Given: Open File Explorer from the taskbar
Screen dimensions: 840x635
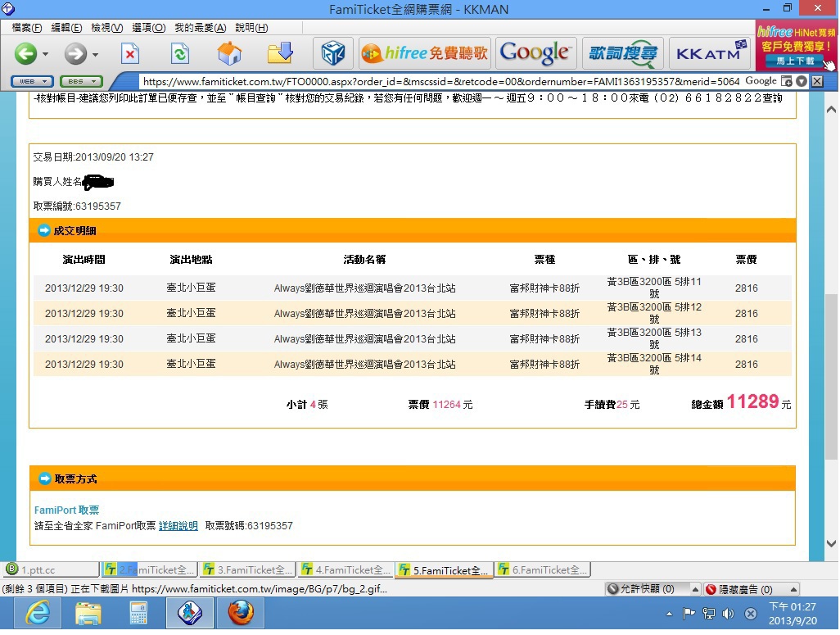Looking at the screenshot, I should [88, 613].
